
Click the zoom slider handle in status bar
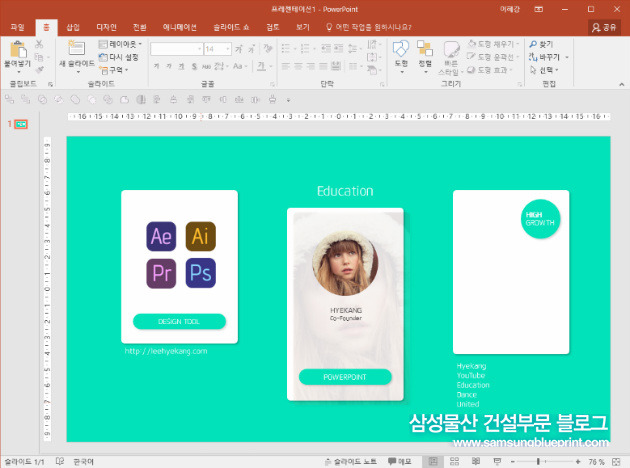[x=538, y=462]
